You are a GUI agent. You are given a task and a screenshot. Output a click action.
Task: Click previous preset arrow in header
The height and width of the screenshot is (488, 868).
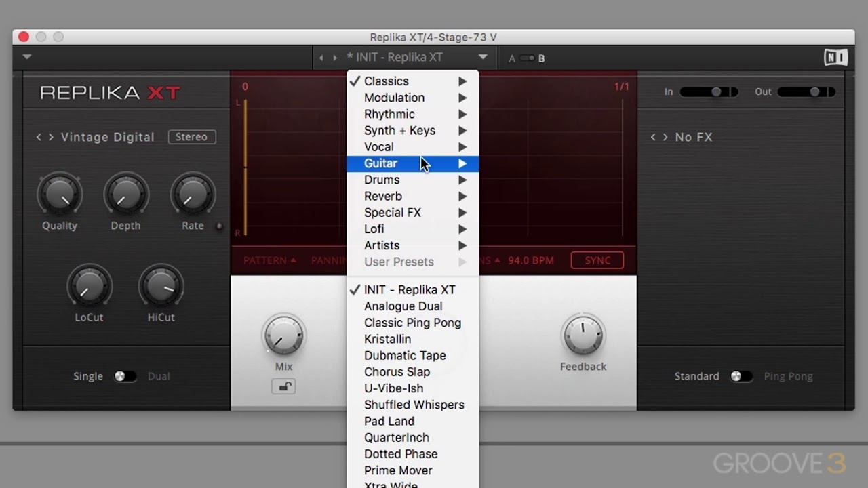click(x=321, y=58)
